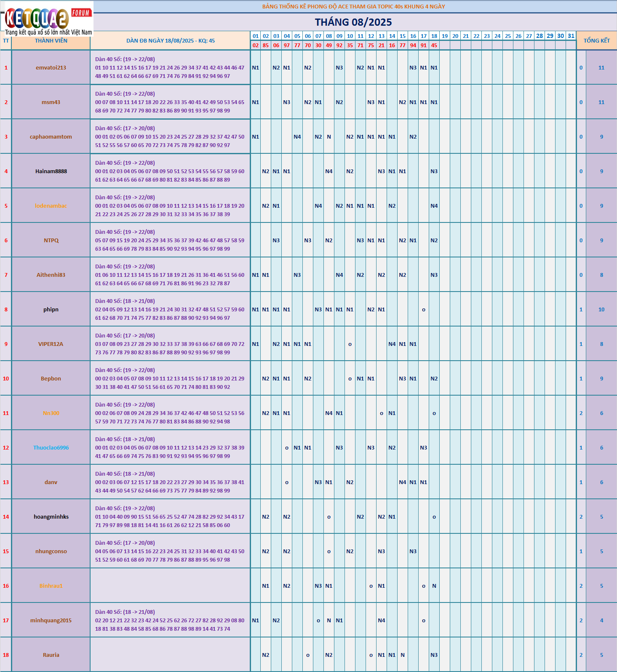Screen dimensions: 617x672
Task: Select the TT column header
Action: pyautogui.click(x=6, y=41)
